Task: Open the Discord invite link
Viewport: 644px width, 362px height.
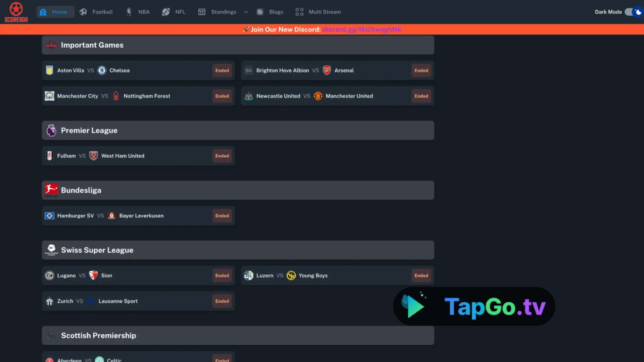Action: coord(362,30)
